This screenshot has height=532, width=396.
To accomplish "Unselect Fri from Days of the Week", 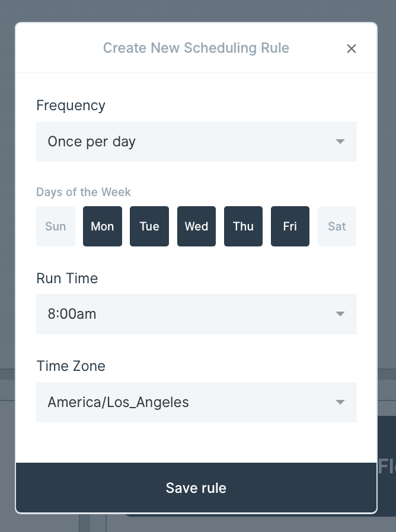I will pos(290,226).
